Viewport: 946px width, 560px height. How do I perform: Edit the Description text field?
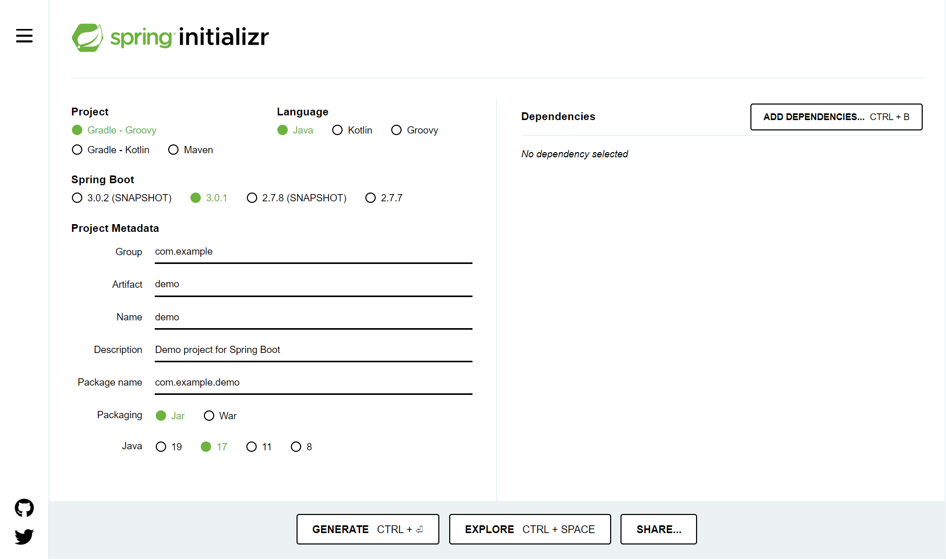coord(314,350)
